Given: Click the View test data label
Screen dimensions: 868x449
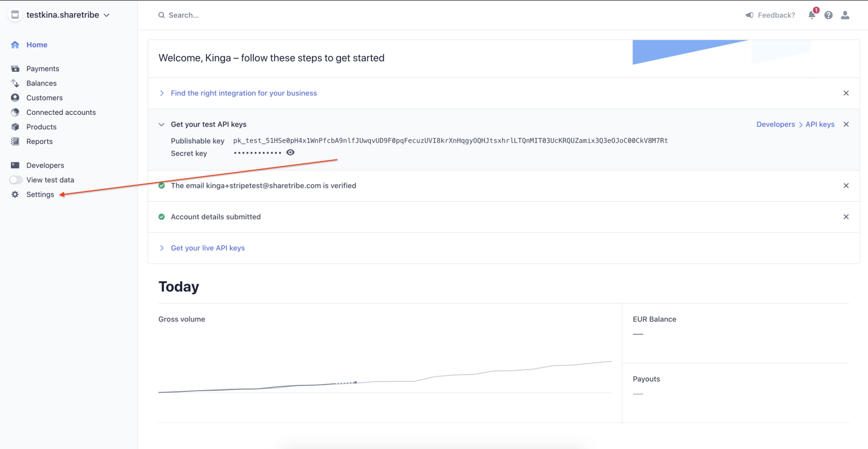Looking at the screenshot, I should 50,180.
